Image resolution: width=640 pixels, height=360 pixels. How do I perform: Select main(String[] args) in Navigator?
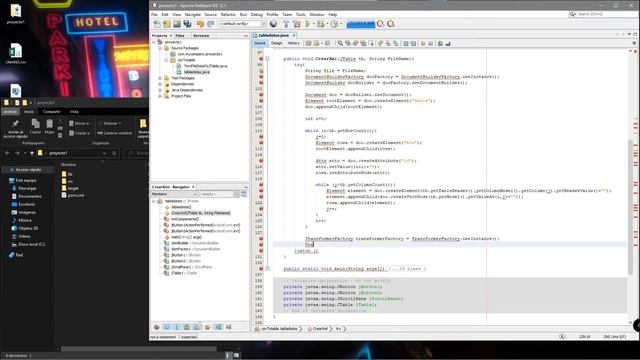(186, 237)
